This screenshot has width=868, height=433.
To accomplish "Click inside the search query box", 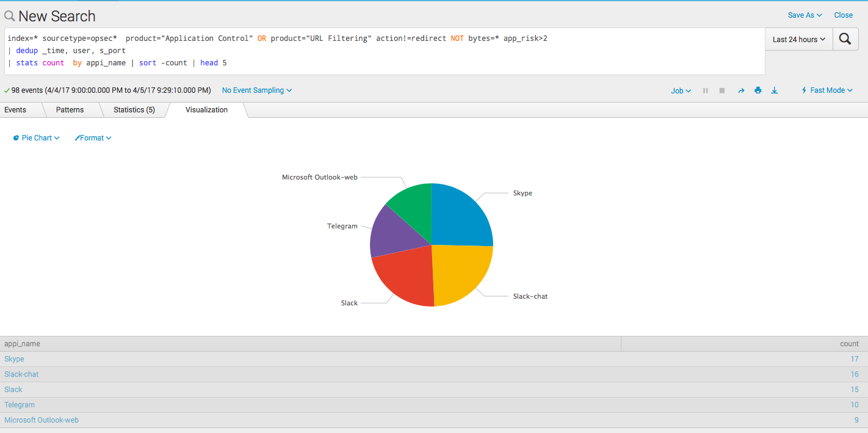I will click(385, 51).
